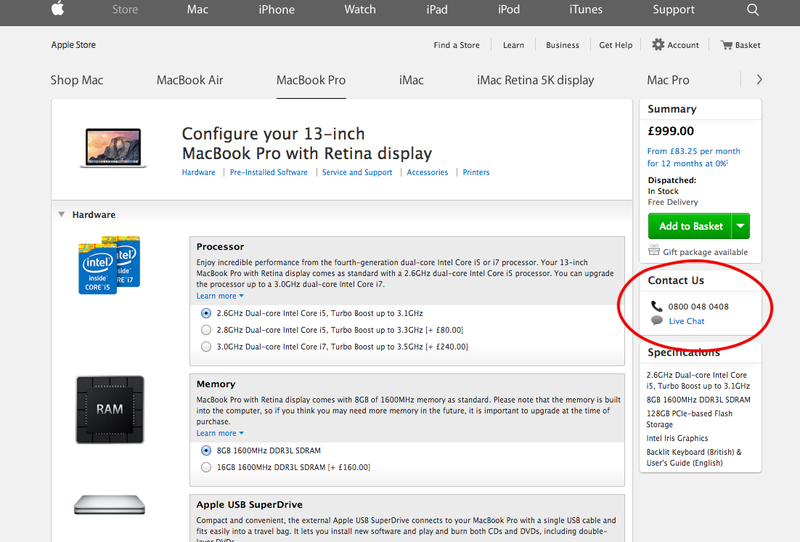Switch to the MacBook Air tab

coord(190,80)
